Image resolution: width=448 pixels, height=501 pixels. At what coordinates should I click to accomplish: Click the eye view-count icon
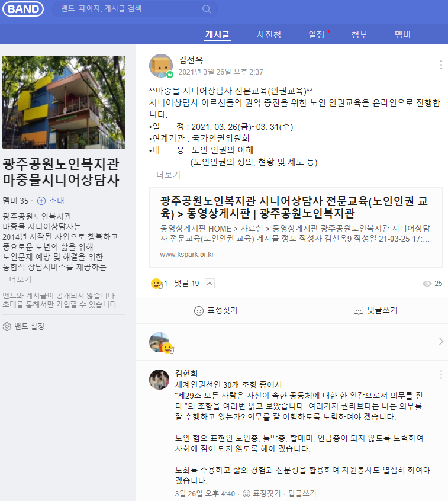[x=427, y=284]
